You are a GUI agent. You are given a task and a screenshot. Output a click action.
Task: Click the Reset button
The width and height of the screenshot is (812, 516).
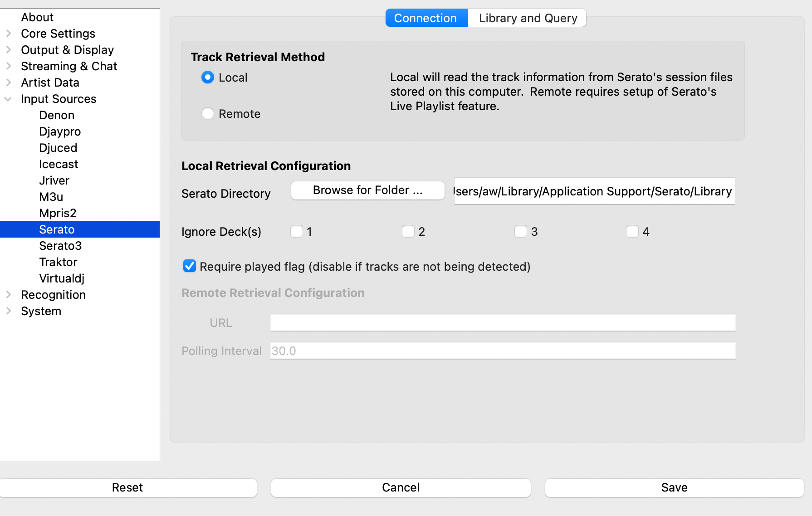pyautogui.click(x=127, y=487)
